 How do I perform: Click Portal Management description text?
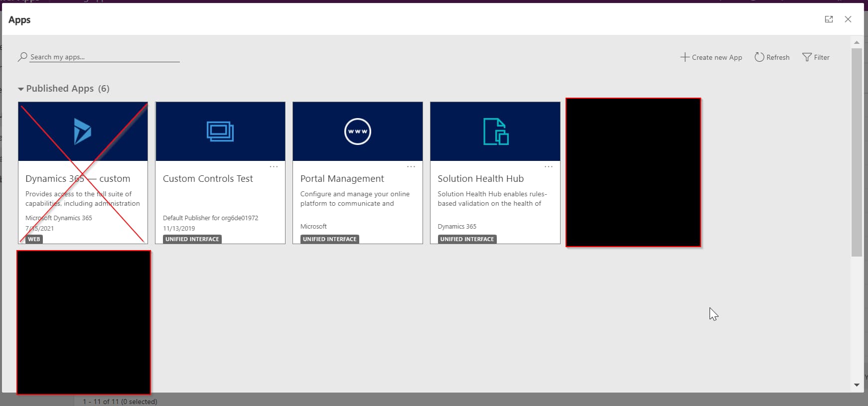point(355,199)
